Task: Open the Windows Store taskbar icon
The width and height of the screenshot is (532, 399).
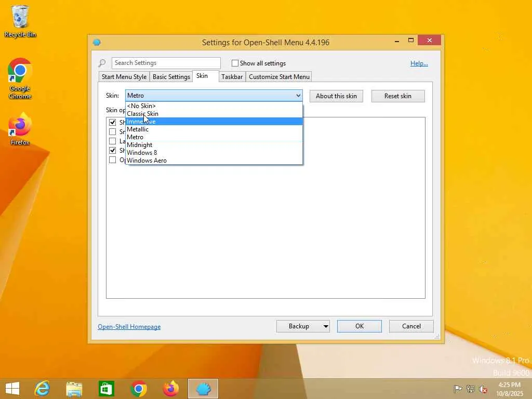Action: tap(106, 389)
